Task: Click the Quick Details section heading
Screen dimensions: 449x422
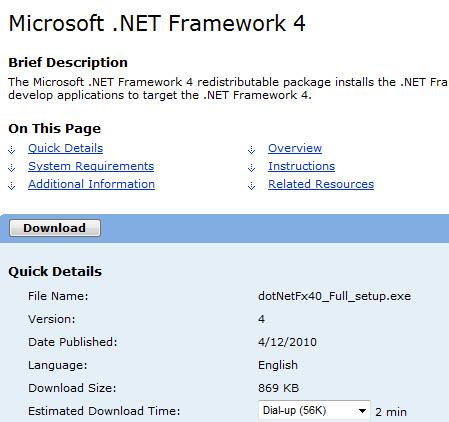Action: pos(55,271)
